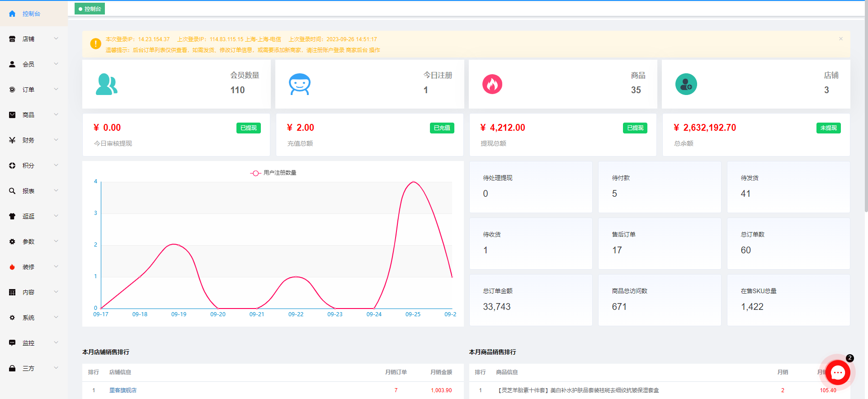868x399 pixels.
Task: Open the 逛逛 sidebar menu item
Action: coord(34,216)
